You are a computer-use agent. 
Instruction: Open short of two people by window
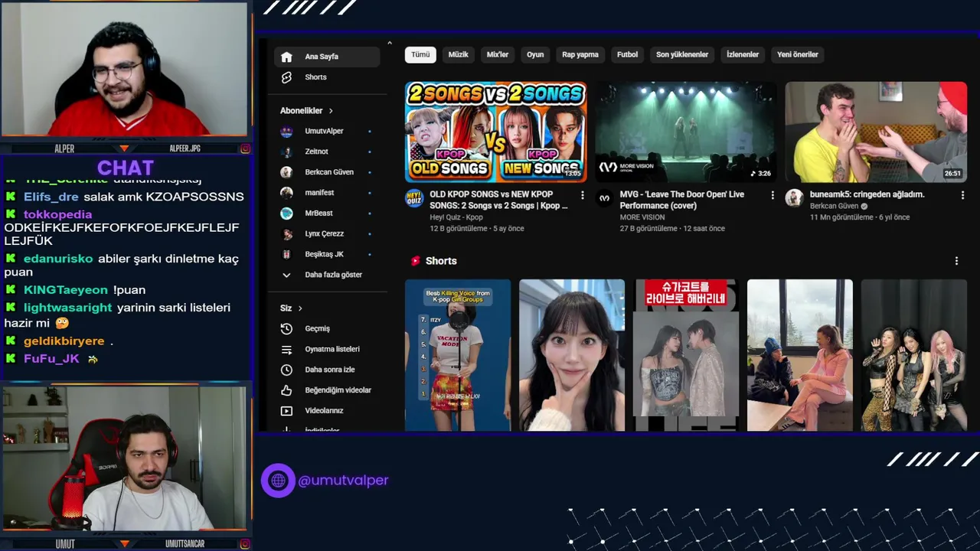click(x=800, y=355)
